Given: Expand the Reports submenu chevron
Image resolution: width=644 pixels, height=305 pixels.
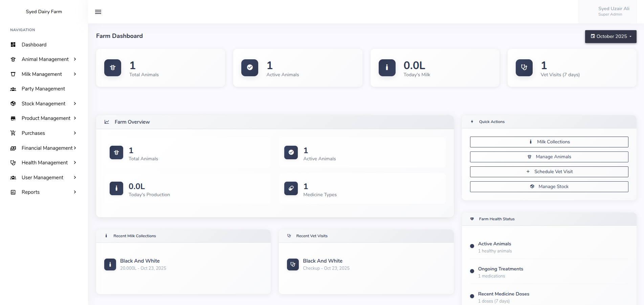Looking at the screenshot, I should pyautogui.click(x=75, y=192).
